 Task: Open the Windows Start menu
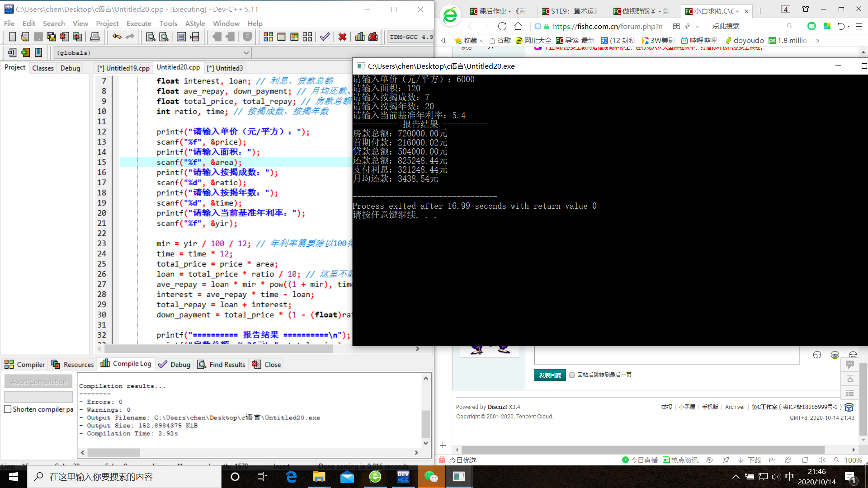(x=14, y=477)
